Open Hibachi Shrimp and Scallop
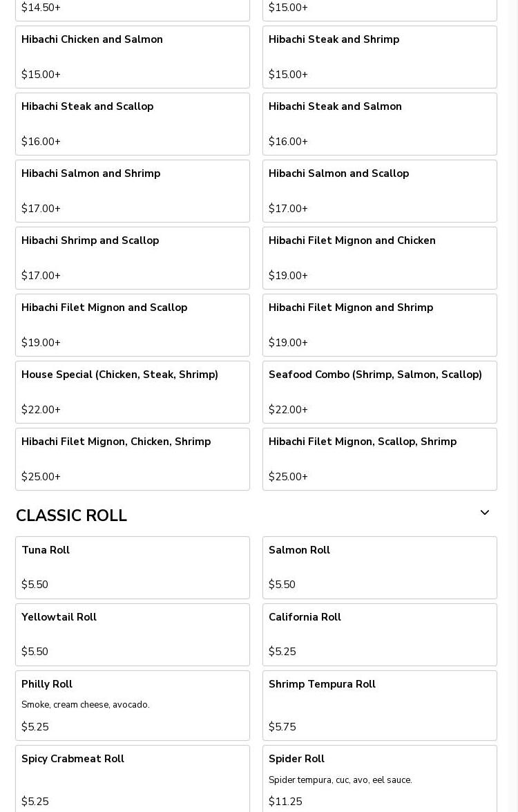This screenshot has width=518, height=812. tap(132, 258)
